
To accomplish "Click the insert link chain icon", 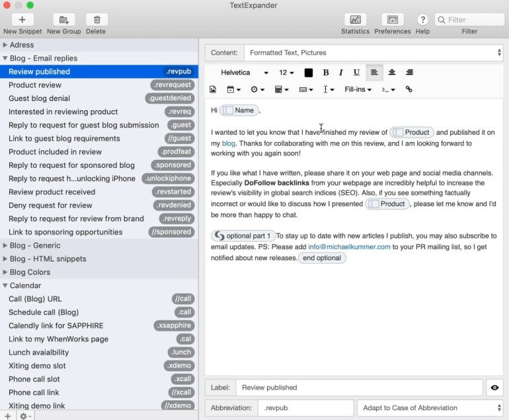I will 409,89.
